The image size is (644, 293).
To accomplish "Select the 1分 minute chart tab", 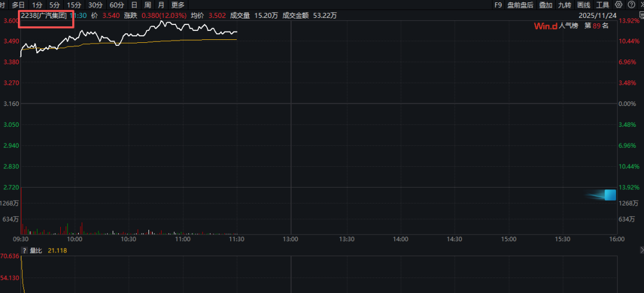I will [37, 5].
